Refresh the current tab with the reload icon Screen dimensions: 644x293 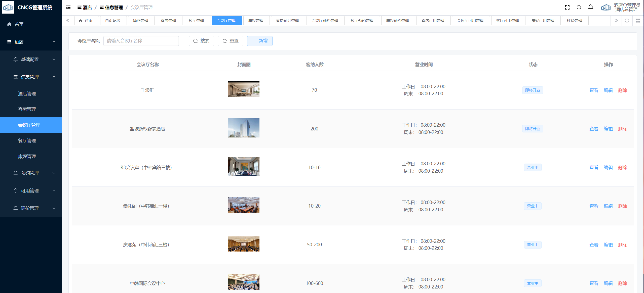[627, 21]
